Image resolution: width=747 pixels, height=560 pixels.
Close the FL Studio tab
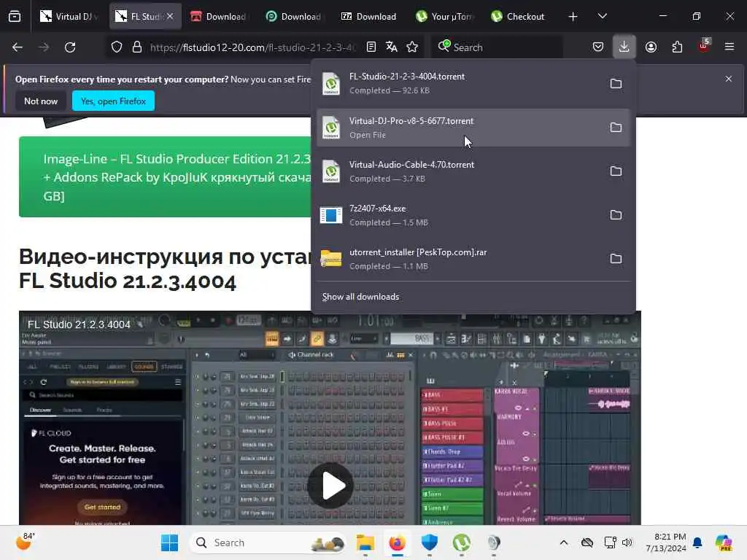[x=169, y=17]
